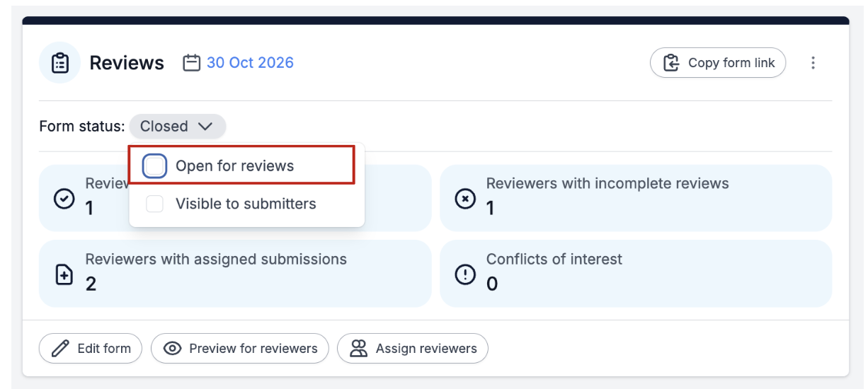Select the Open for reviews menu option

241,166
